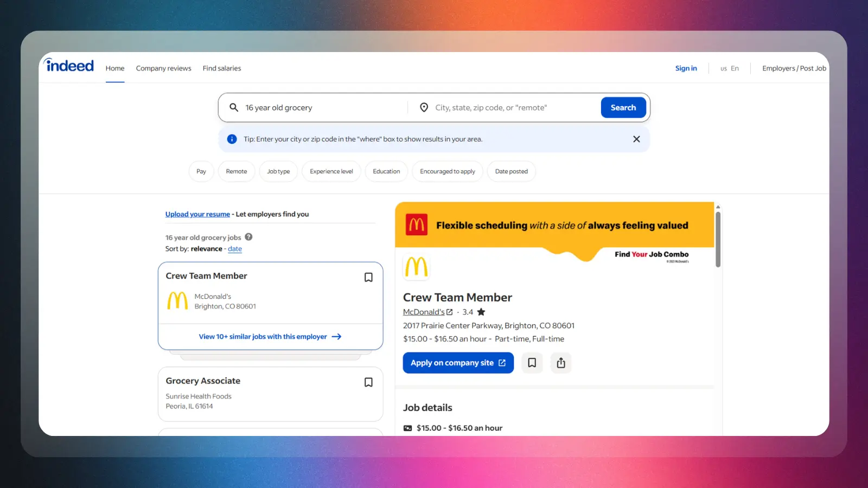Click the share icon beside Apply button

click(561, 363)
